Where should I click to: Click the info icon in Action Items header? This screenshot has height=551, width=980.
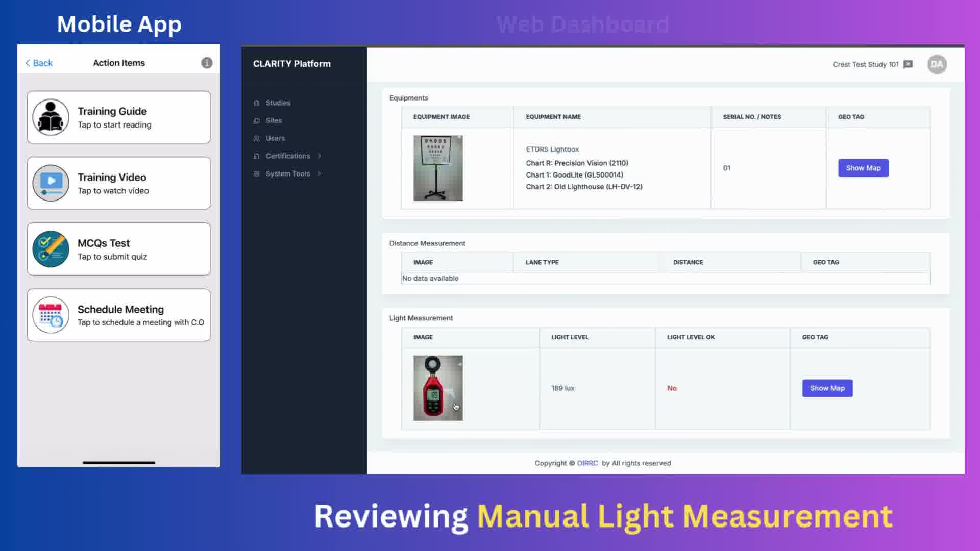[x=207, y=63]
